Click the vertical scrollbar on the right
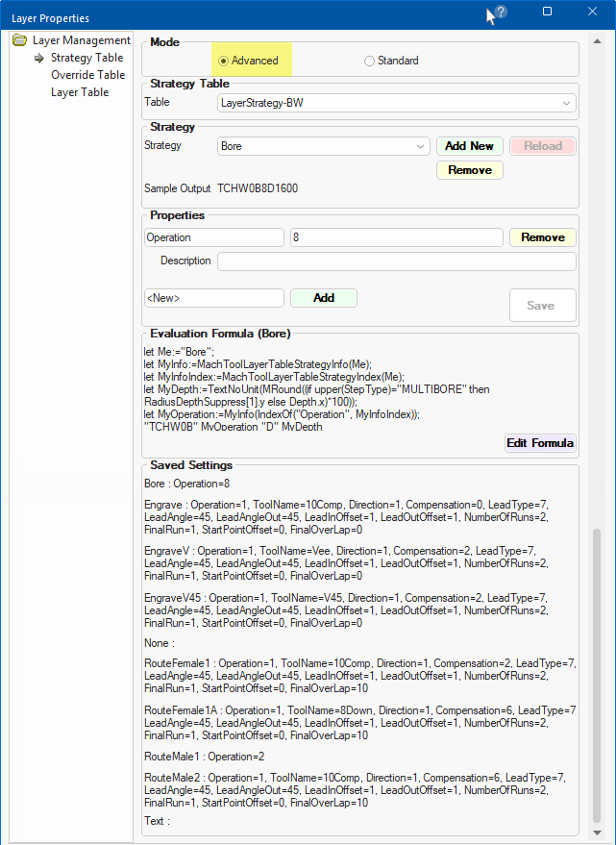The width and height of the screenshot is (616, 845). coord(598,673)
